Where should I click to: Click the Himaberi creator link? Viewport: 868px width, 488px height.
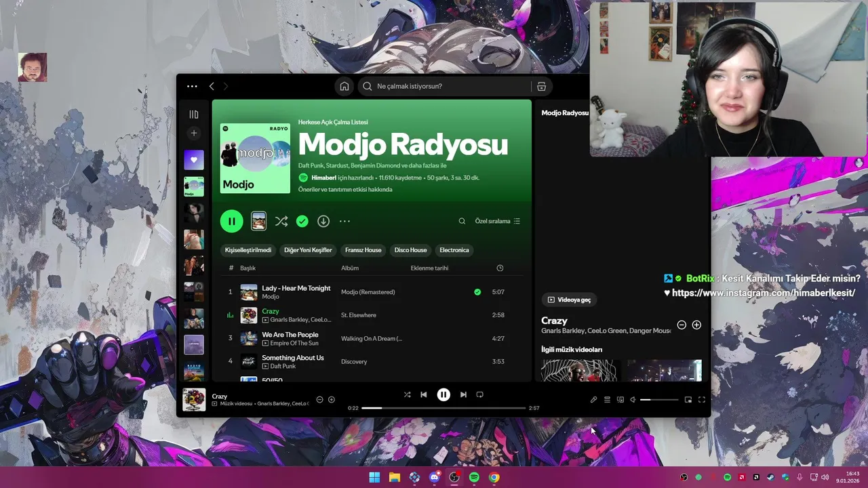pos(323,178)
